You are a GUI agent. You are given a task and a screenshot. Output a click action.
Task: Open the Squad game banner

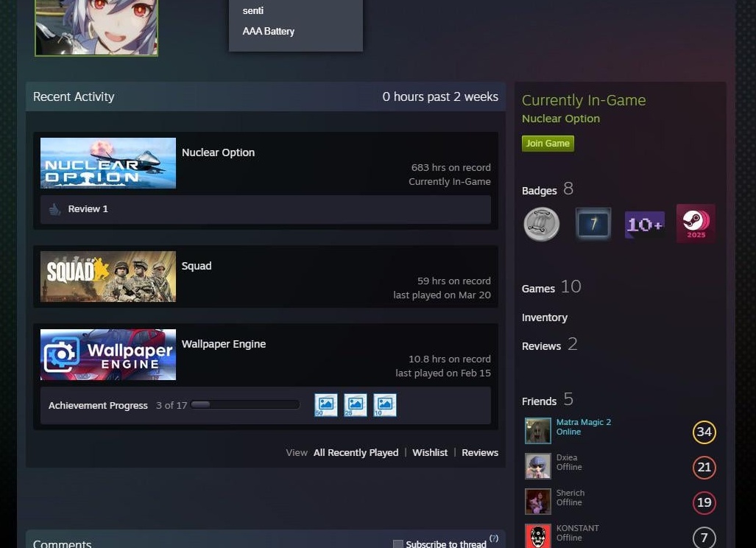point(108,276)
